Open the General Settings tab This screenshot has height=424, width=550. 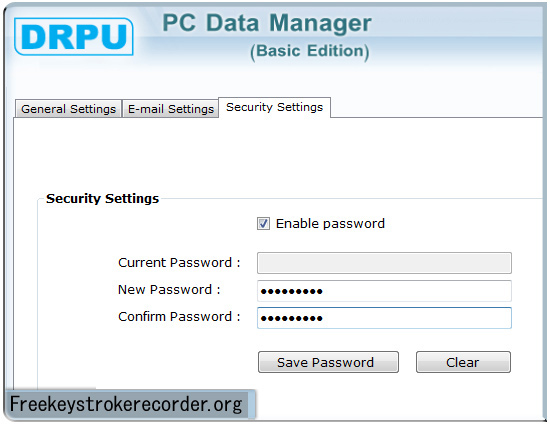pos(68,109)
